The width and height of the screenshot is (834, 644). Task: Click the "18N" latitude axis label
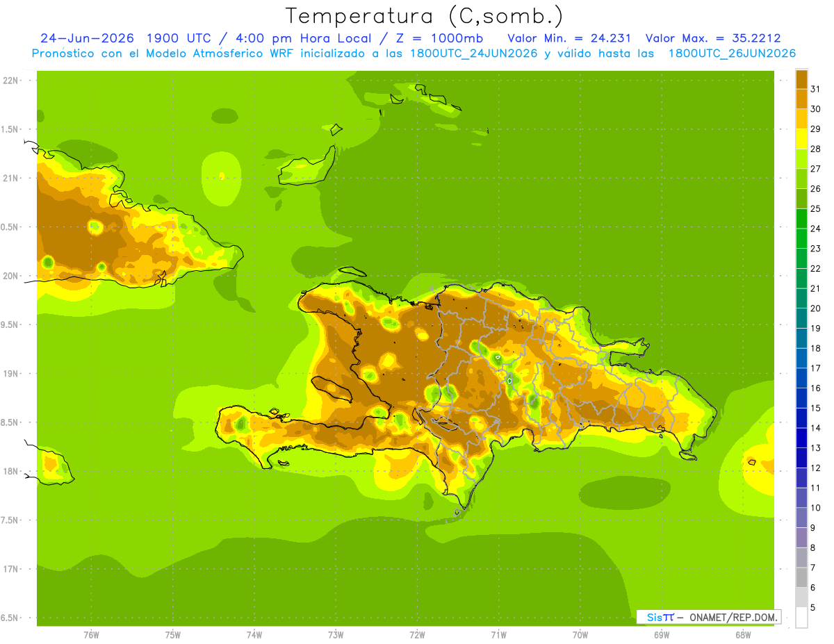tap(11, 472)
